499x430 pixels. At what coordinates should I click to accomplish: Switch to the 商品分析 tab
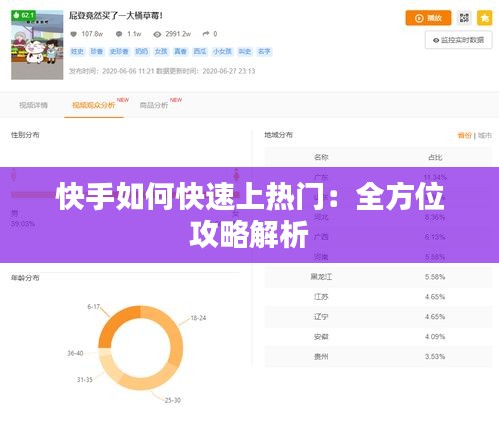[154, 105]
